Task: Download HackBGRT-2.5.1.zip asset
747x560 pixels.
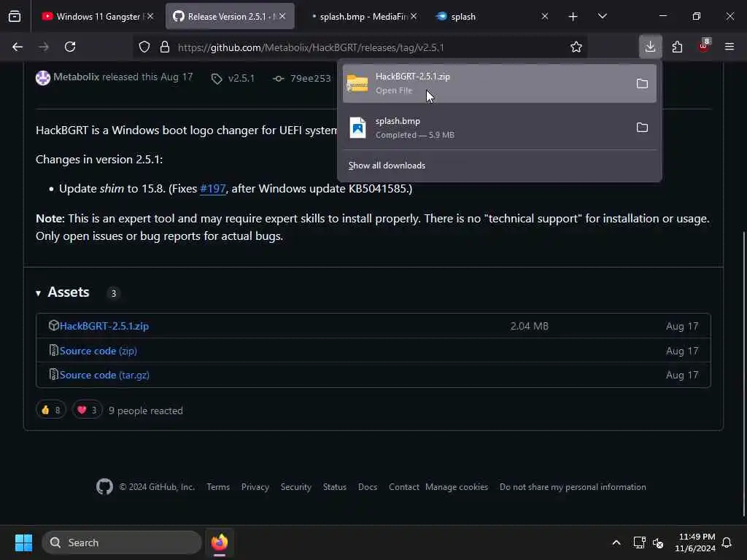Action: pos(104,326)
